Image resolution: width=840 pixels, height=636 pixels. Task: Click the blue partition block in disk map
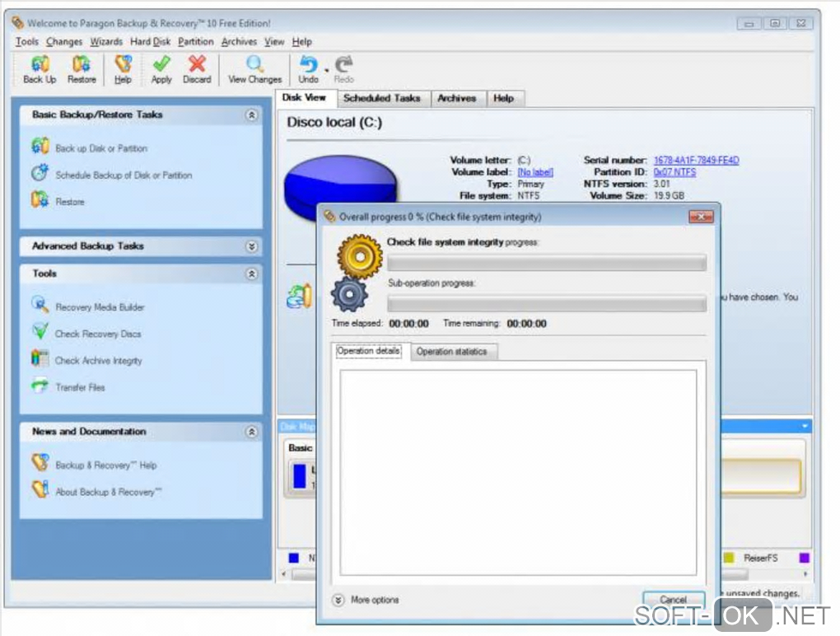[x=300, y=476]
